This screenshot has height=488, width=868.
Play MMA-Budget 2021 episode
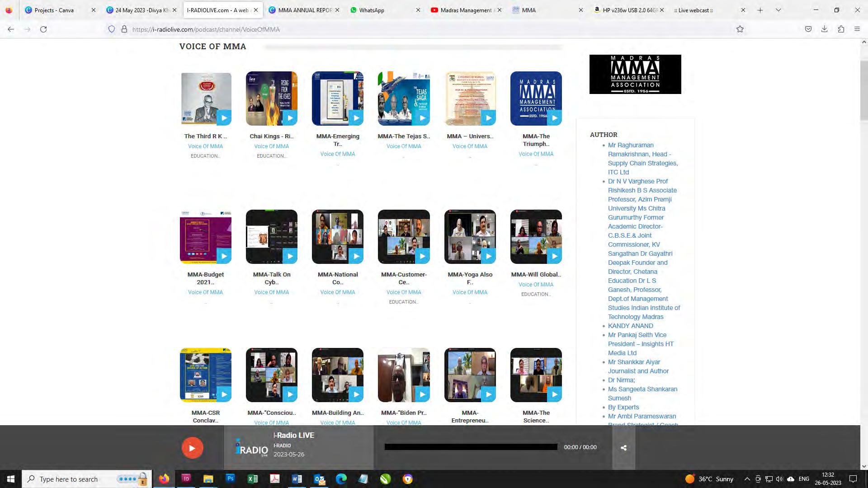[x=224, y=256]
